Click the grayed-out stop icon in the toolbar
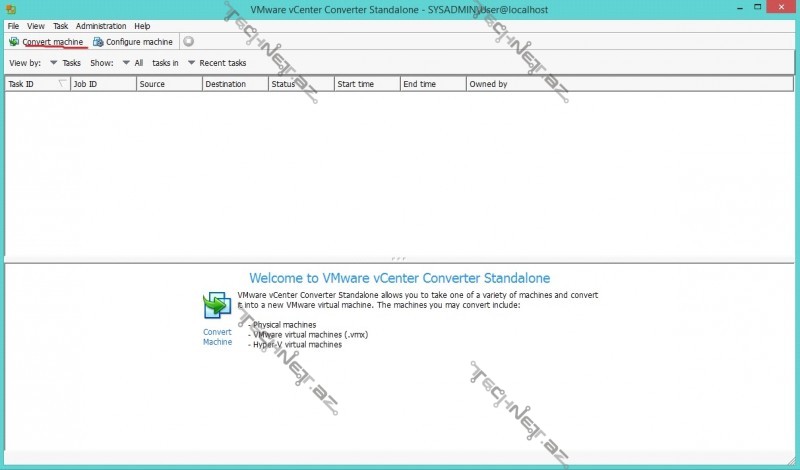The width and height of the screenshot is (800, 470). click(x=188, y=42)
